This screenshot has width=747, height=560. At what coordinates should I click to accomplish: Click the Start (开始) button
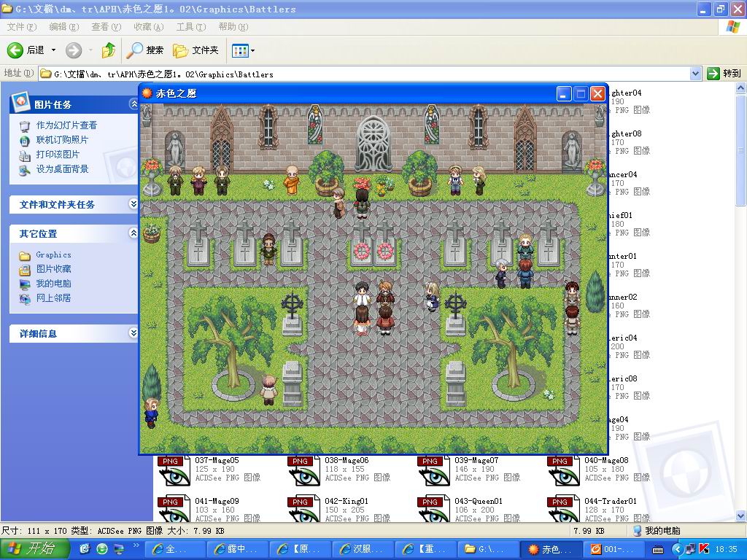click(x=34, y=549)
